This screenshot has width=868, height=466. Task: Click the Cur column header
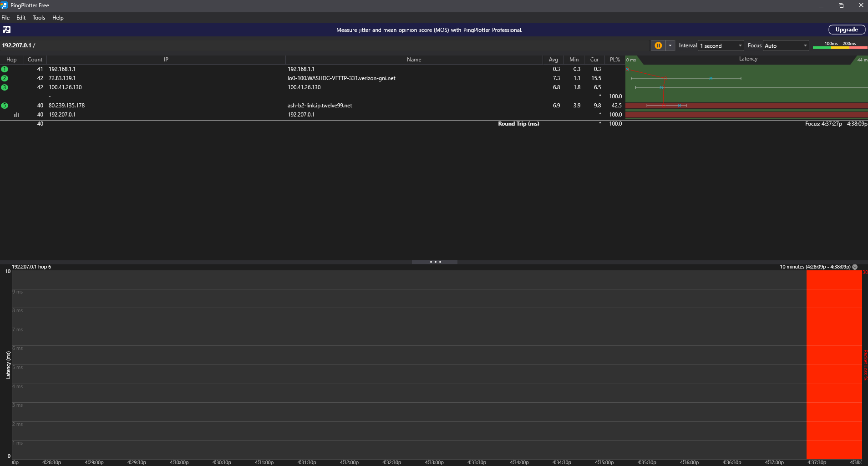[x=594, y=60]
